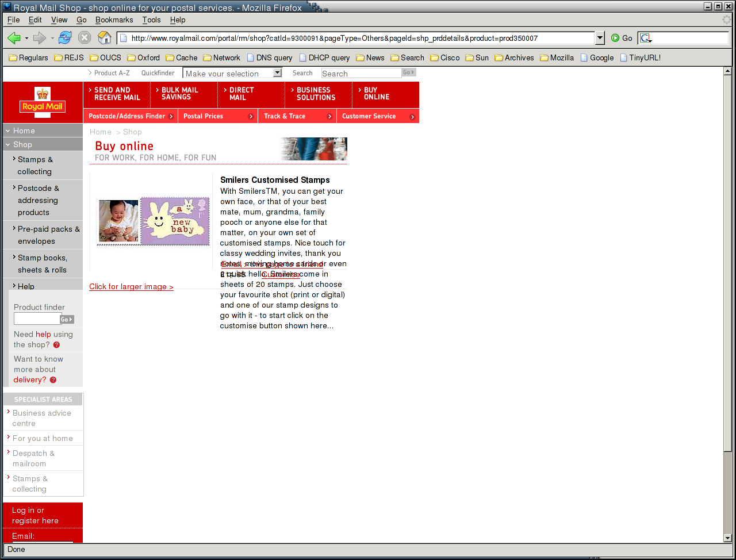Open the View menu

(x=59, y=20)
